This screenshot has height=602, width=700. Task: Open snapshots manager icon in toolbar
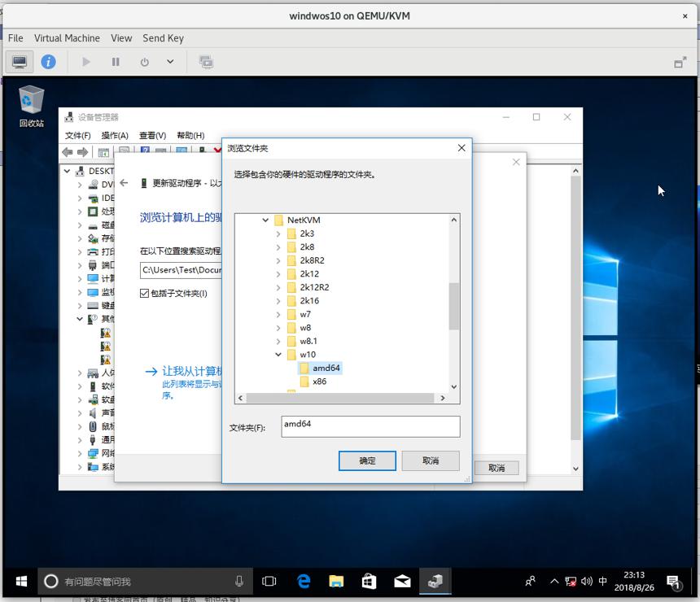pos(206,62)
